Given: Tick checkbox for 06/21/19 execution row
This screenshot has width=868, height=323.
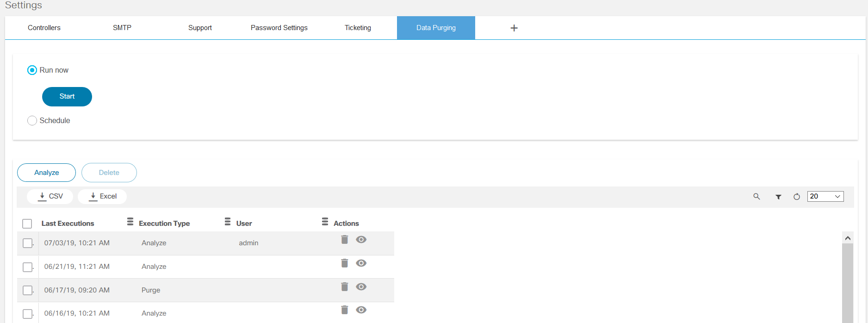Looking at the screenshot, I should point(28,267).
